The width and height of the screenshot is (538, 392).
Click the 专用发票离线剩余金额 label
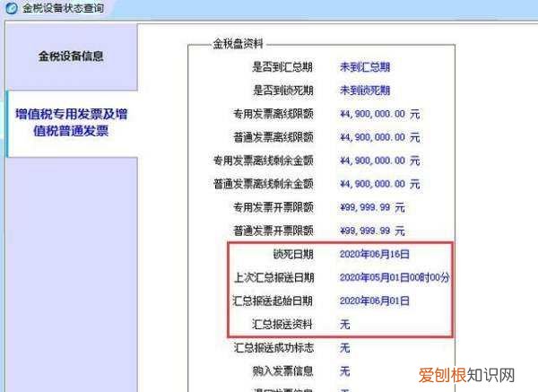point(263,161)
